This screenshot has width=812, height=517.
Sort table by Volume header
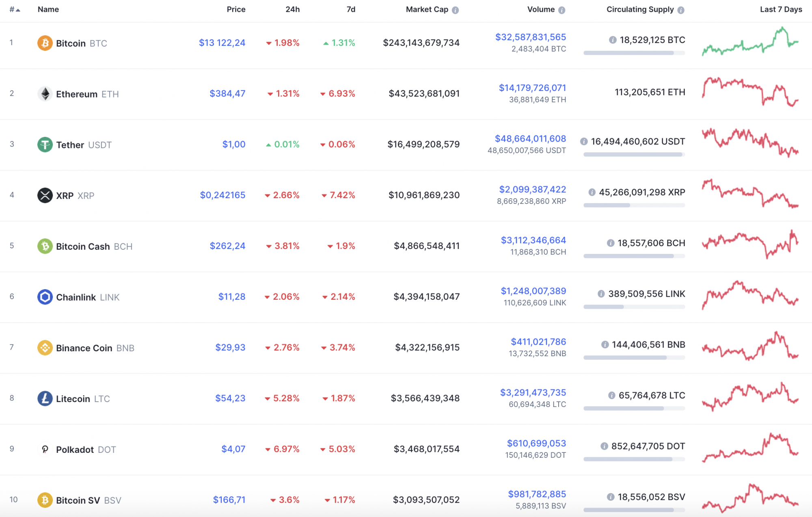pos(541,9)
